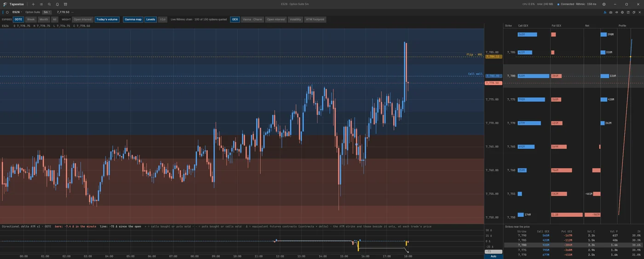
Task: Open the fx indicators icon
Action: click(x=605, y=12)
